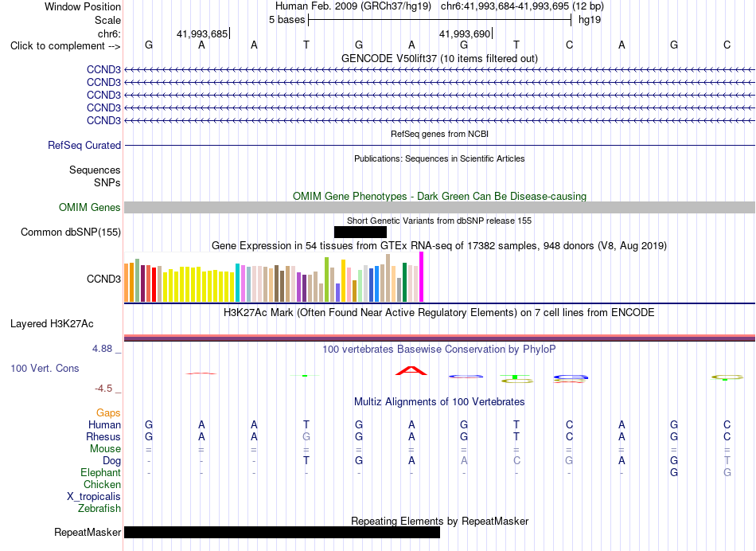Click the gray mismatched G in Rhesus row
756x551 pixels.
click(306, 436)
